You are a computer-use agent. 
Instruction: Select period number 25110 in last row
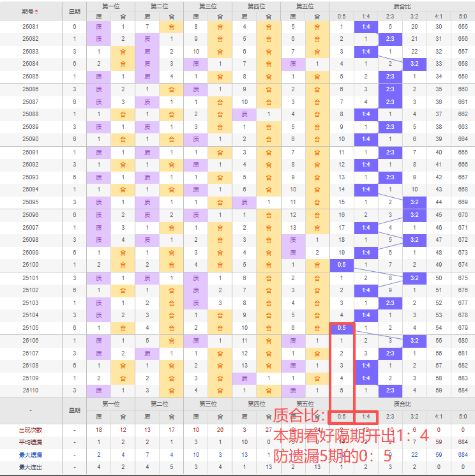(30, 390)
